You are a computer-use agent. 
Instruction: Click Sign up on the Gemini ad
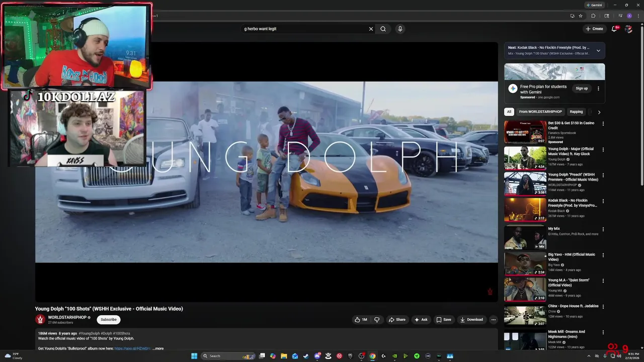tap(582, 88)
